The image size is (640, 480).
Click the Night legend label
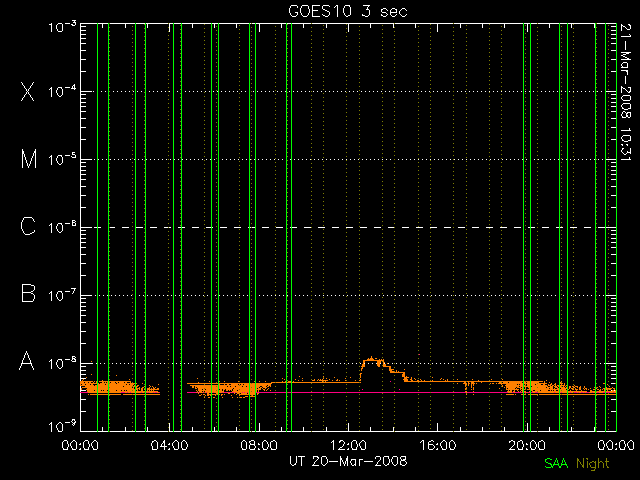593,464
